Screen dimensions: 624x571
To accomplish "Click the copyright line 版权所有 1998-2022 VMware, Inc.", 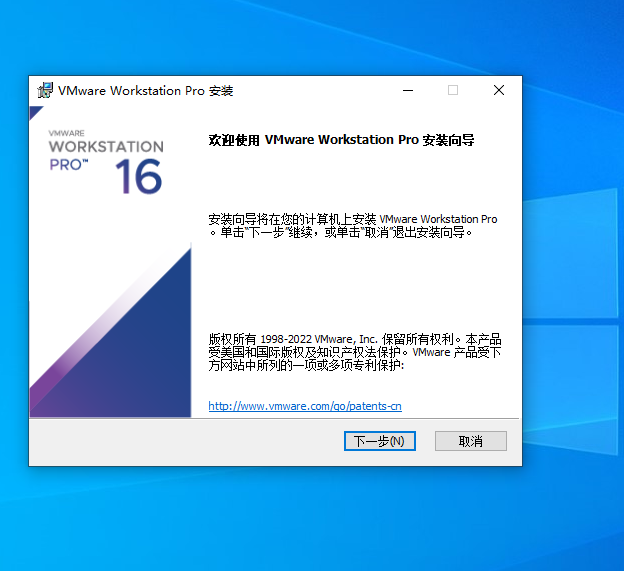I will click(x=293, y=339).
